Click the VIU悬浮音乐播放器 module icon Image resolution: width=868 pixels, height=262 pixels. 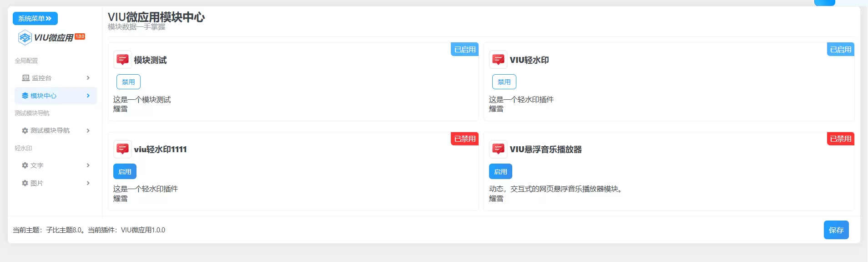498,149
